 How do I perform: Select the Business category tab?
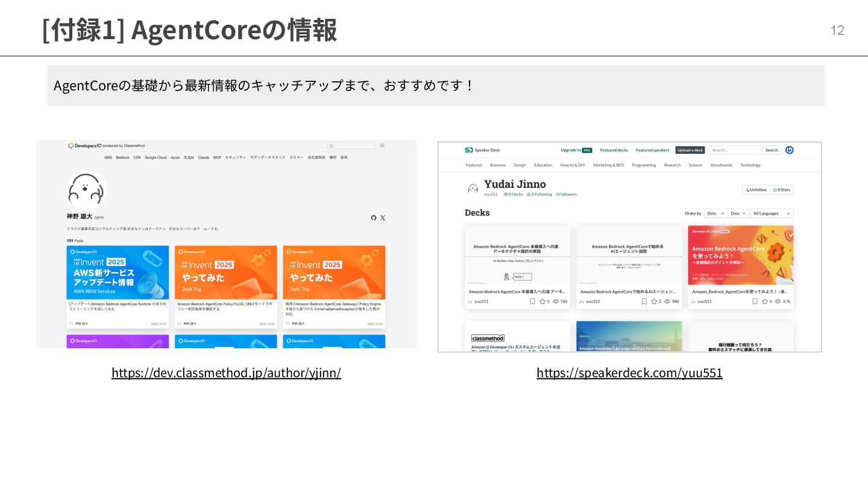498,165
